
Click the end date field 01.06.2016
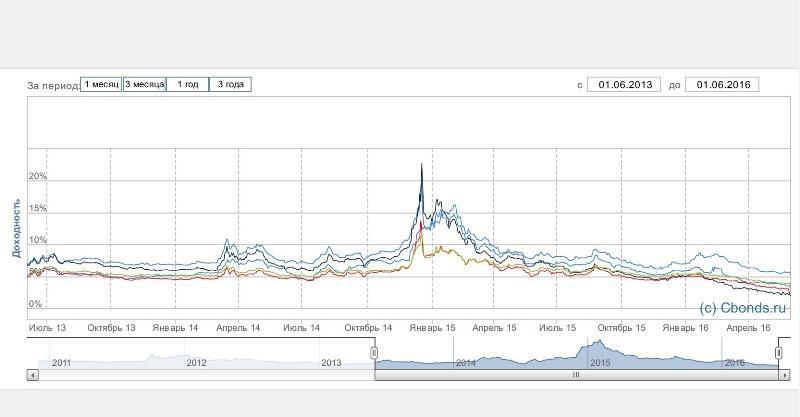(x=722, y=85)
